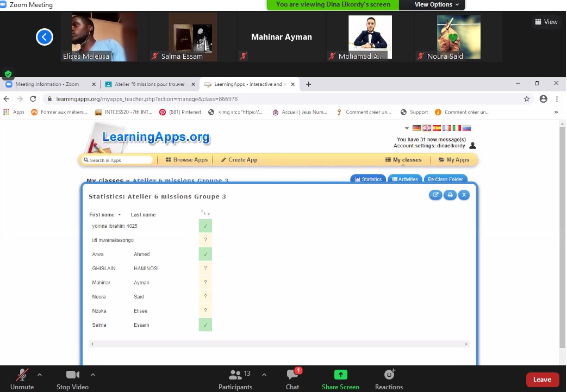Open statistics in a new window
The height and width of the screenshot is (392, 567).
435,195
